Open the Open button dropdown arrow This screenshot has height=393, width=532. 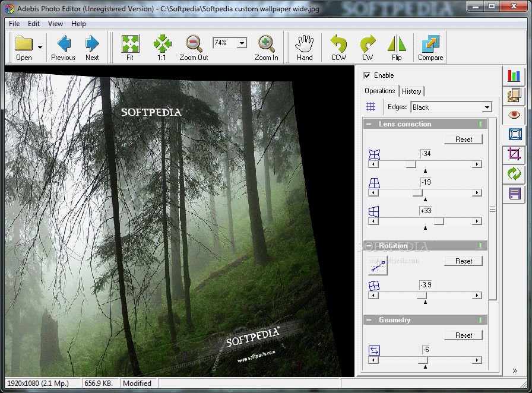[40, 47]
